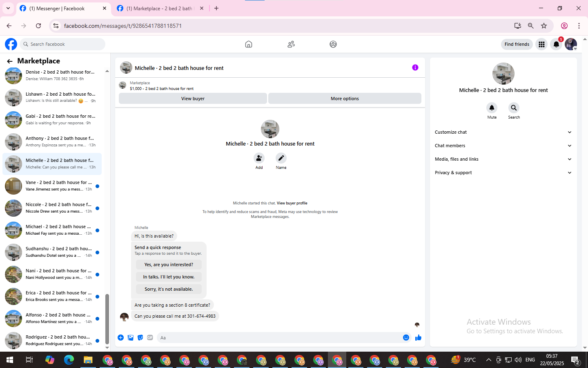Focus the Search Facebook field

62,44
